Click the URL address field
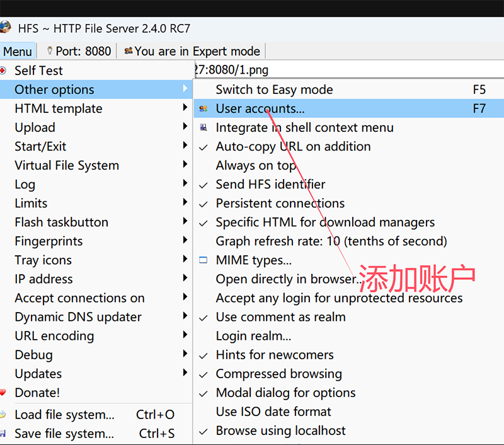Screen dimensions: 504x445 [348, 69]
